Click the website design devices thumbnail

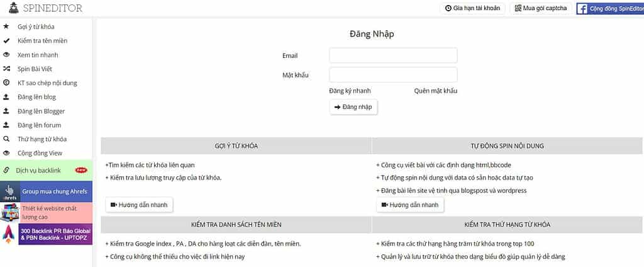10,213
